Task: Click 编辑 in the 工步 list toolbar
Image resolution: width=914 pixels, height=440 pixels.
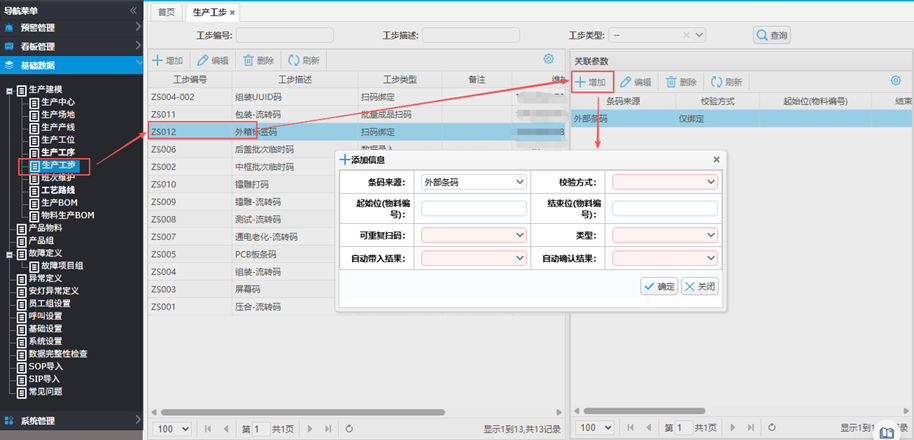Action: coord(213,60)
